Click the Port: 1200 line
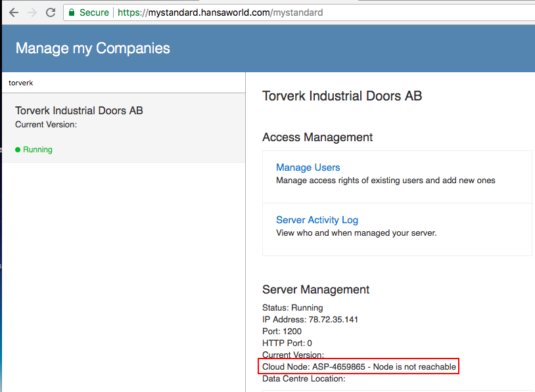 [282, 332]
